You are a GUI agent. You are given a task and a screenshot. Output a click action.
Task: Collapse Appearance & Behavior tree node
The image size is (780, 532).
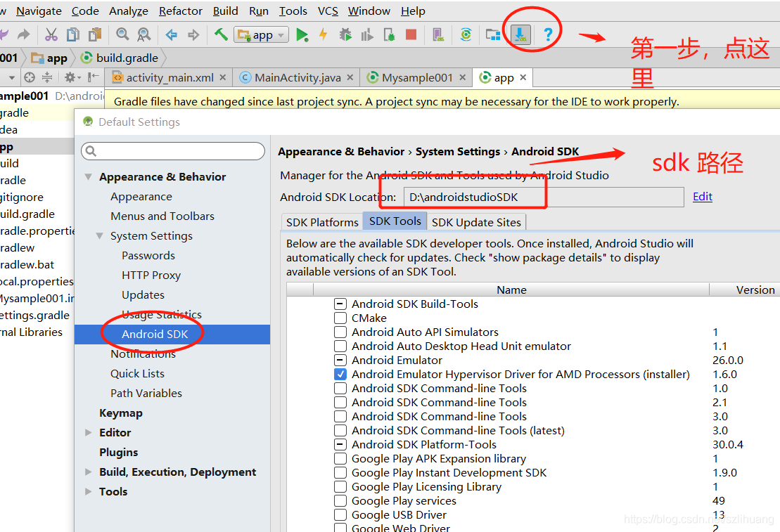(88, 177)
